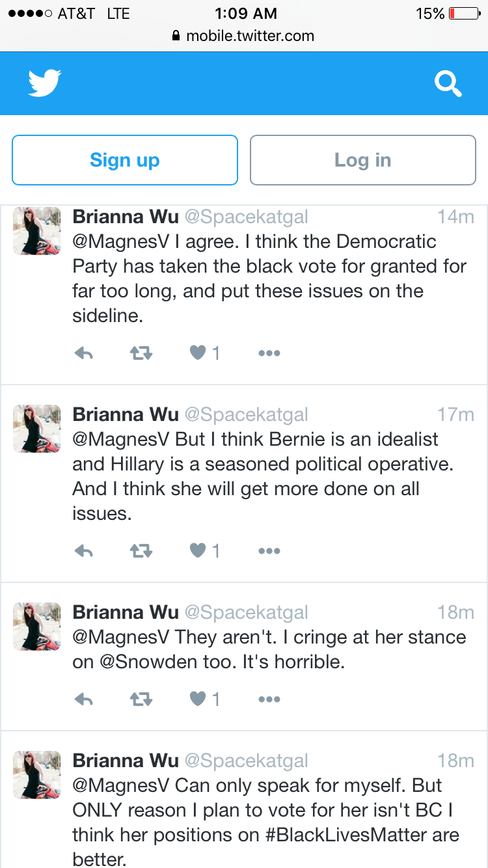Reply to the 17m seasoned operative tweet
Viewport: 488px width, 868px height.
pos(84,551)
